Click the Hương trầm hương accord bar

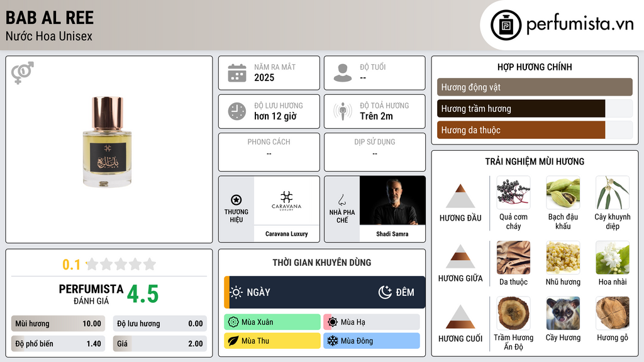click(535, 109)
